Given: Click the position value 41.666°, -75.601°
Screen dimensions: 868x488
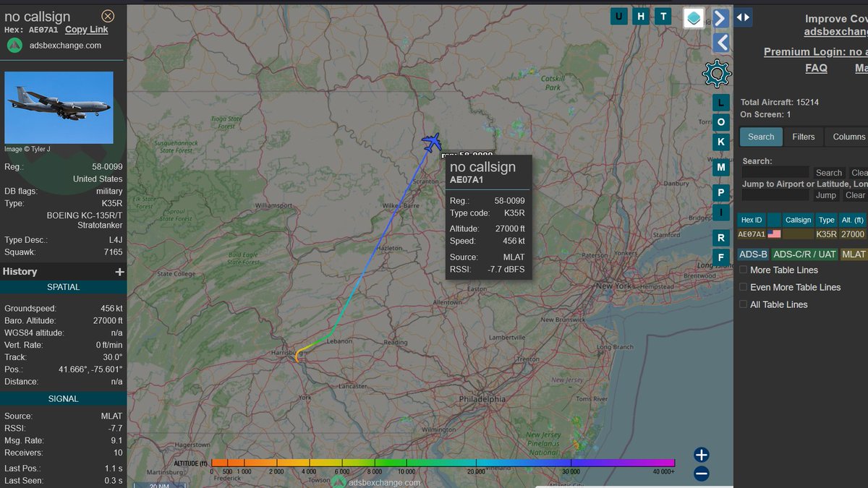Looking at the screenshot, I should (x=92, y=369).
